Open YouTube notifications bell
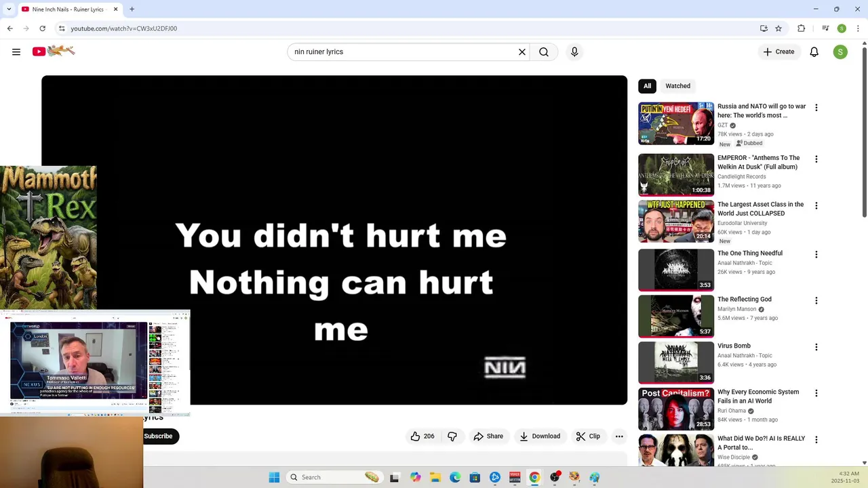Viewport: 868px width, 488px height. coord(814,52)
